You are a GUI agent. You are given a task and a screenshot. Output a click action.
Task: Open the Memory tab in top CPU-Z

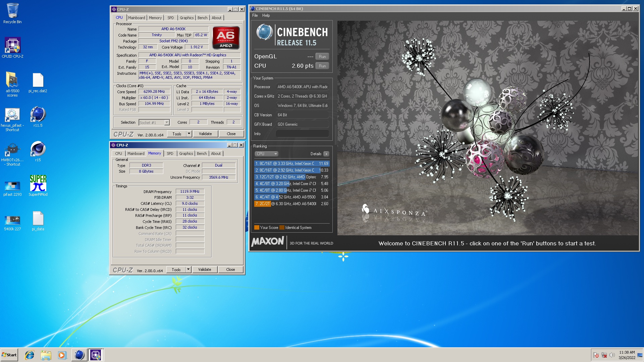pos(155,18)
